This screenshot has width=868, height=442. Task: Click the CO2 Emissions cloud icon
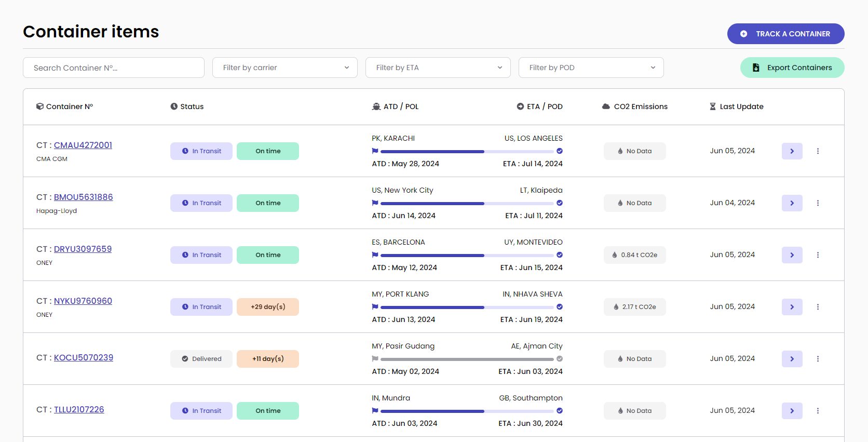click(x=606, y=106)
